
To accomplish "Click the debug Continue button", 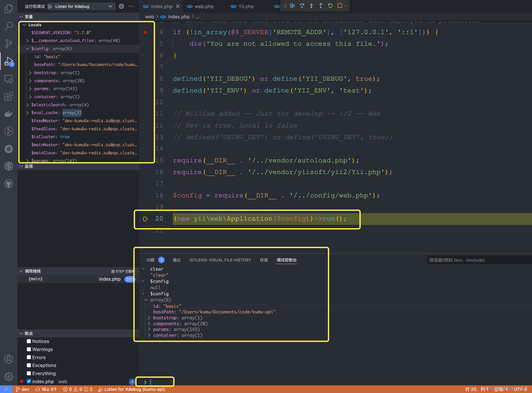I will coord(292,6).
